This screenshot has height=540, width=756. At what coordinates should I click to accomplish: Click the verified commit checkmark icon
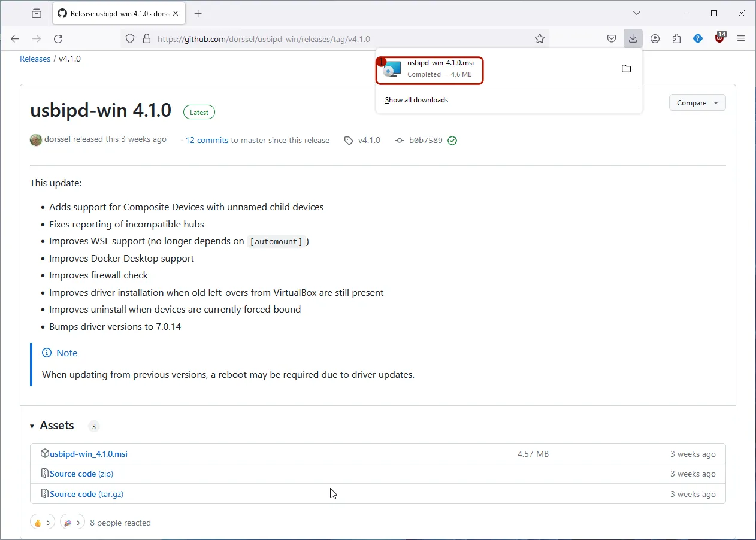click(x=452, y=140)
